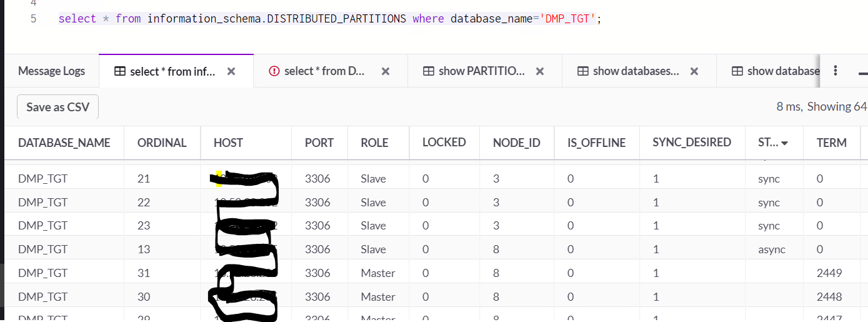Image resolution: width=868 pixels, height=322 pixels.
Task: Toggle the sort arrow on the ST... column
Action: (x=784, y=143)
